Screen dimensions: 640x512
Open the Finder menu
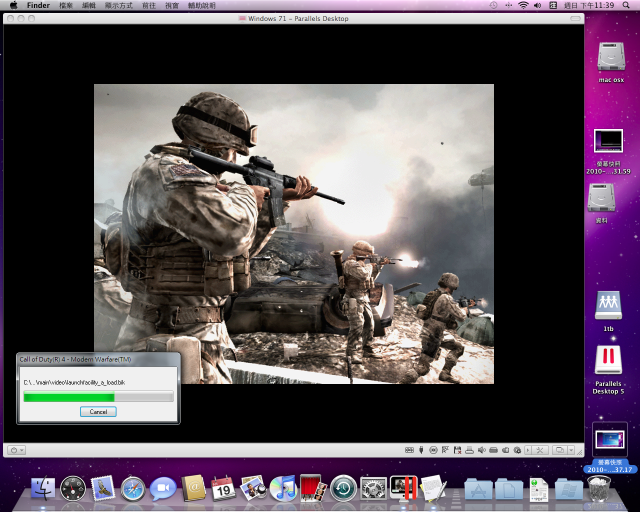pos(38,5)
